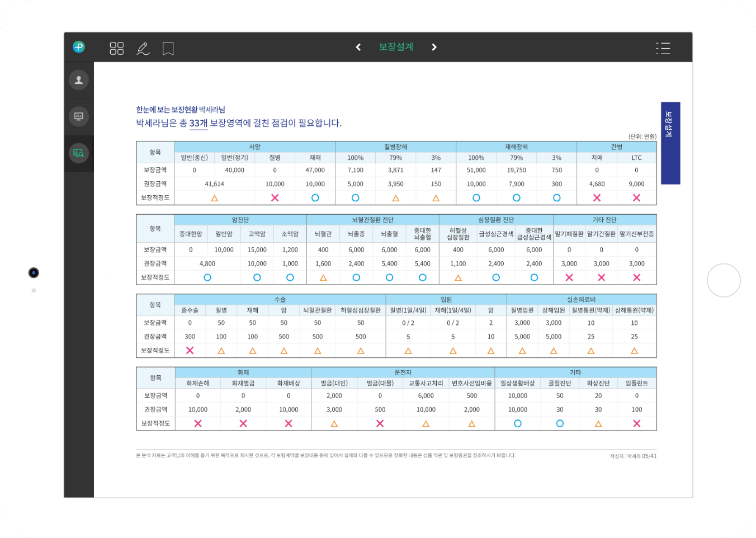Go to previous page with left arrow
The height and width of the screenshot is (538, 756).
coord(358,47)
